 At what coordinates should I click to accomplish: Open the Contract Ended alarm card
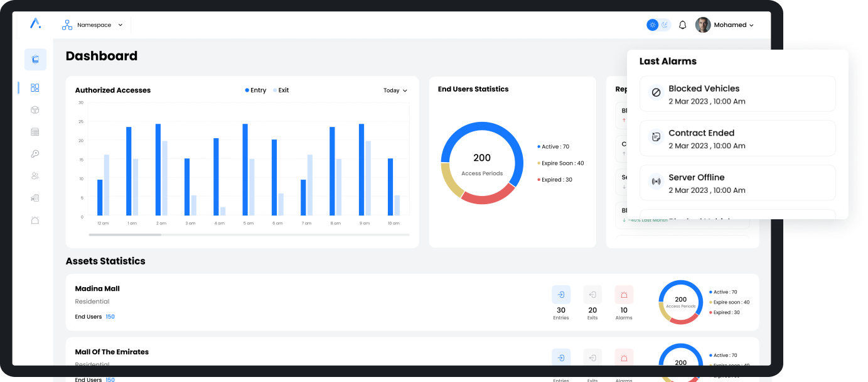coord(737,138)
